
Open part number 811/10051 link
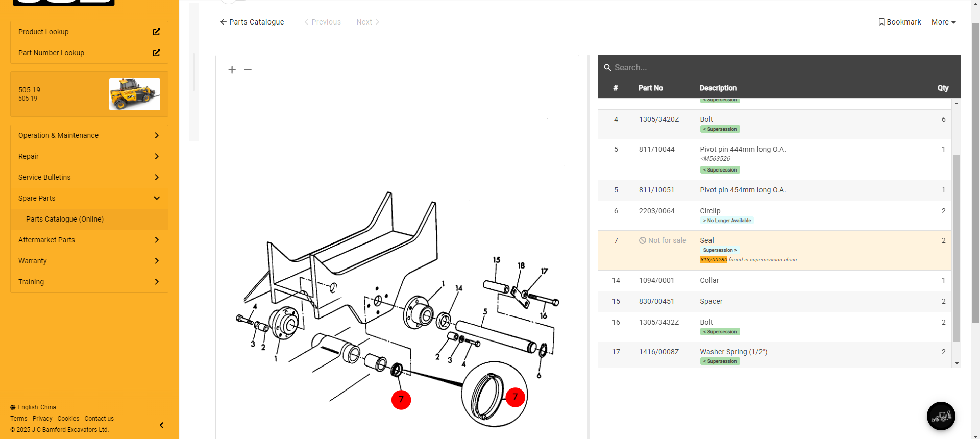pos(656,190)
